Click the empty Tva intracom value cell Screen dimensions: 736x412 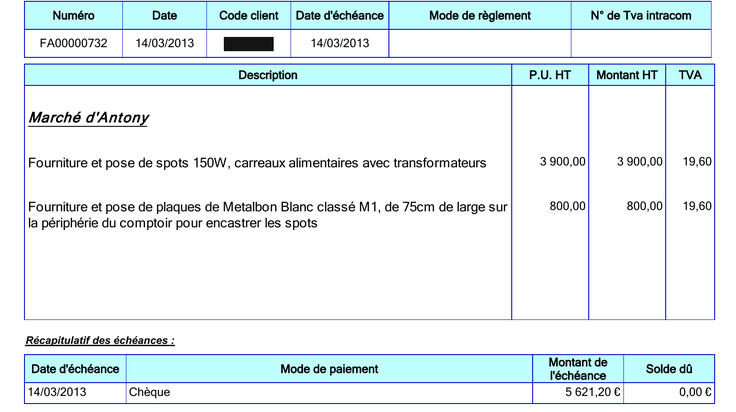click(x=641, y=43)
